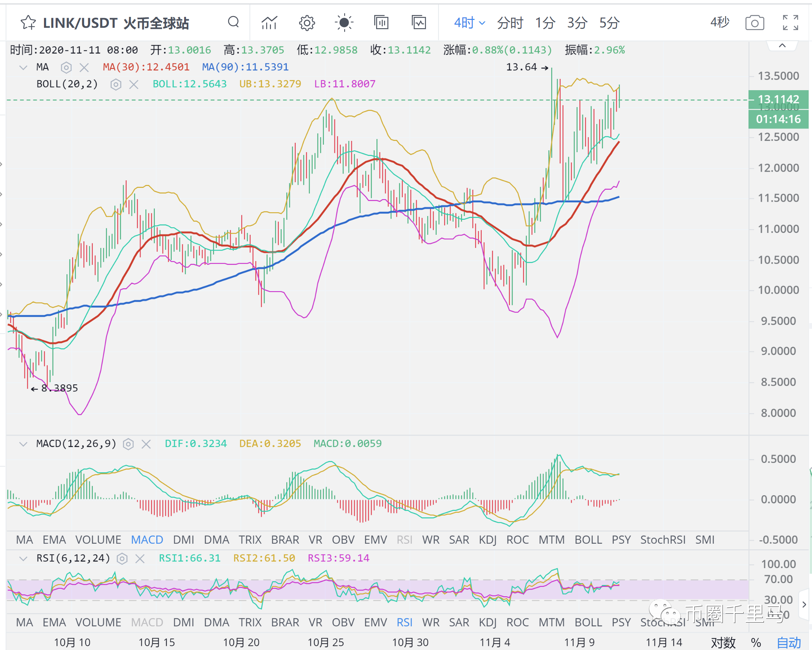Enter fullscreen with the expand icon
The image size is (812, 650).
(790, 23)
